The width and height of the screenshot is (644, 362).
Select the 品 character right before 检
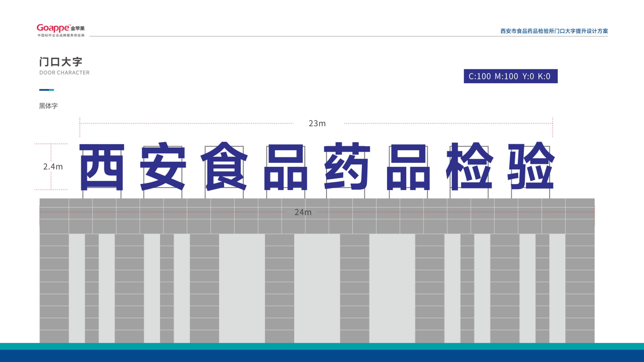[408, 167]
